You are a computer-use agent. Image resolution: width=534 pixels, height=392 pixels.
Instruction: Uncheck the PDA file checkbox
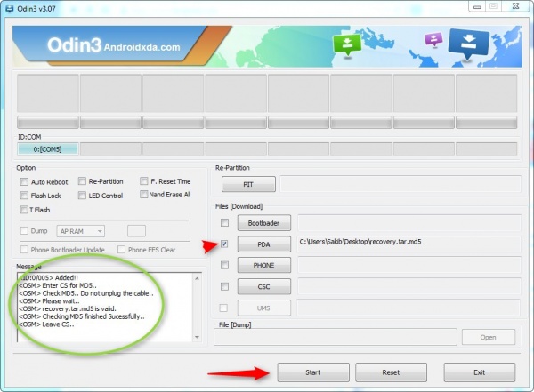pos(224,244)
